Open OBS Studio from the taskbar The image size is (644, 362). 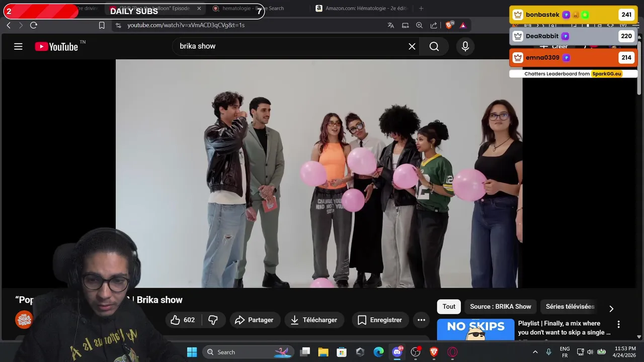(x=416, y=352)
